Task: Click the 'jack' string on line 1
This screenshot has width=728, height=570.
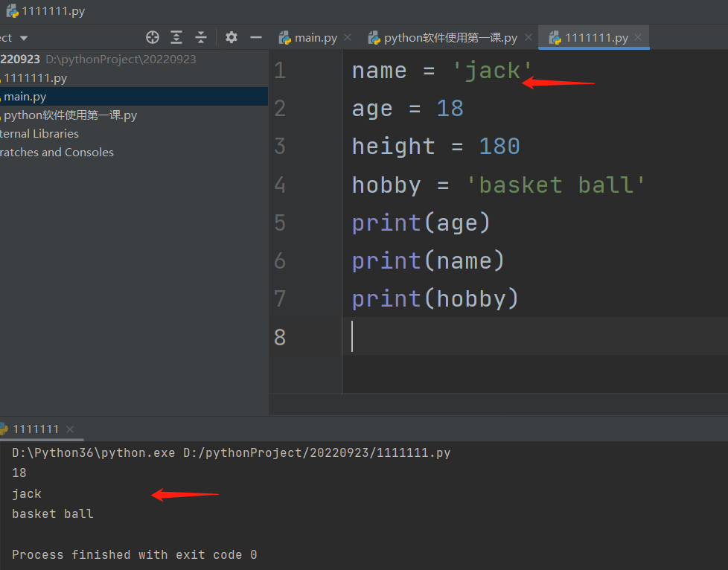Action: [492, 71]
